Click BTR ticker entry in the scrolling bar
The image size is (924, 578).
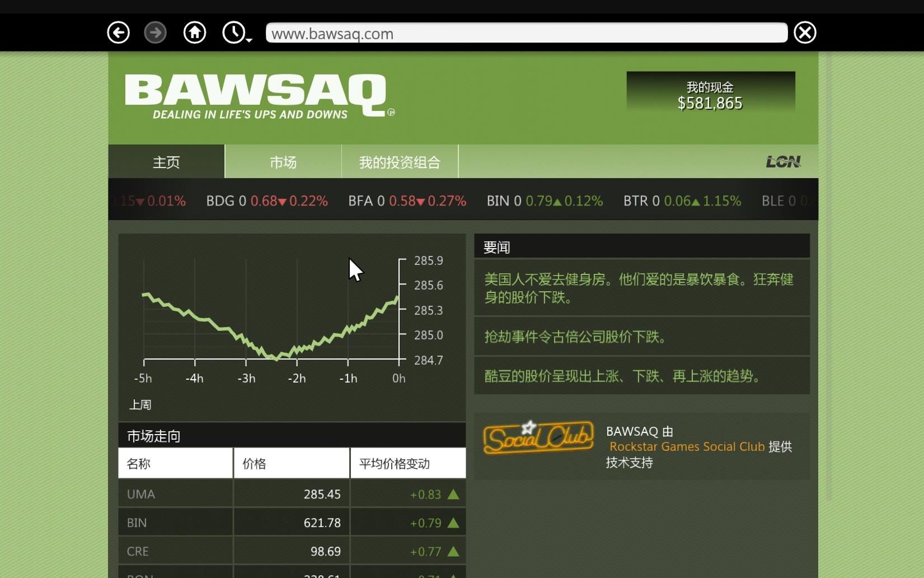pyautogui.click(x=682, y=201)
